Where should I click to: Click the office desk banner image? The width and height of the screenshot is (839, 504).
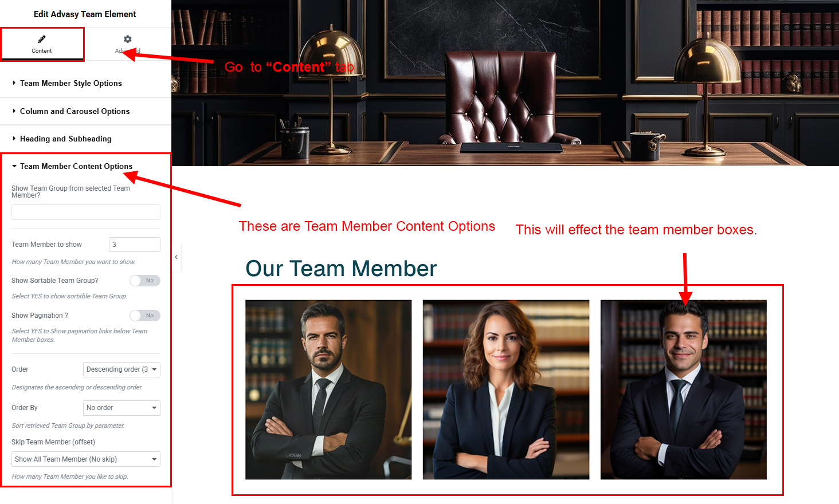505,83
